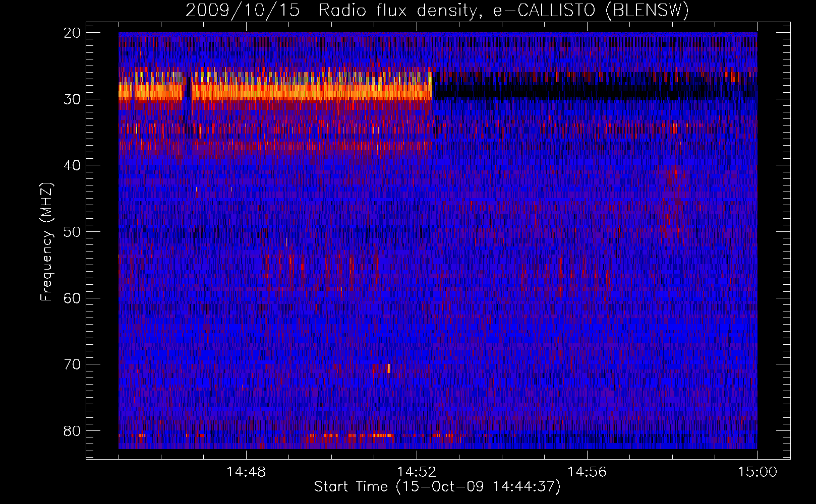
Task: Click the 30 frequency tick label
Action: (73, 99)
